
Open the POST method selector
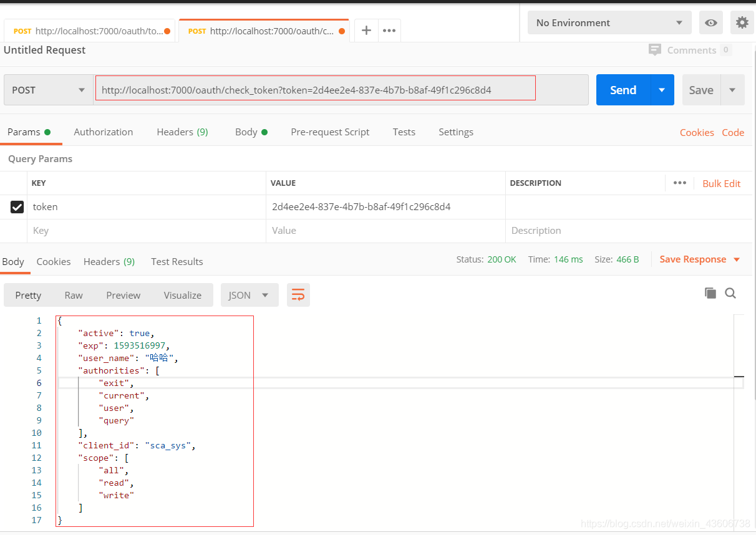point(48,90)
